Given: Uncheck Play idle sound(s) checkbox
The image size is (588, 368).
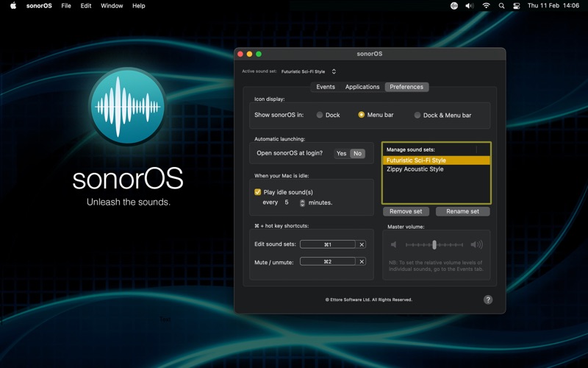Looking at the screenshot, I should 257,192.
